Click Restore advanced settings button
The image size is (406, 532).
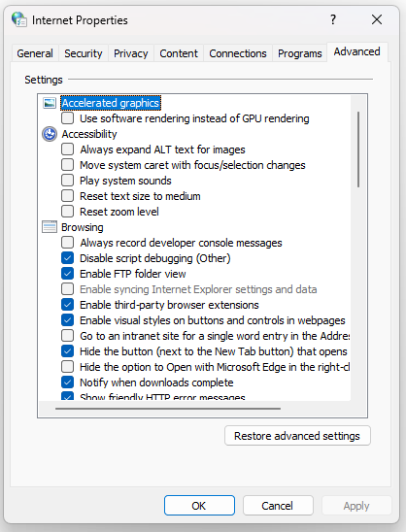coord(297,436)
